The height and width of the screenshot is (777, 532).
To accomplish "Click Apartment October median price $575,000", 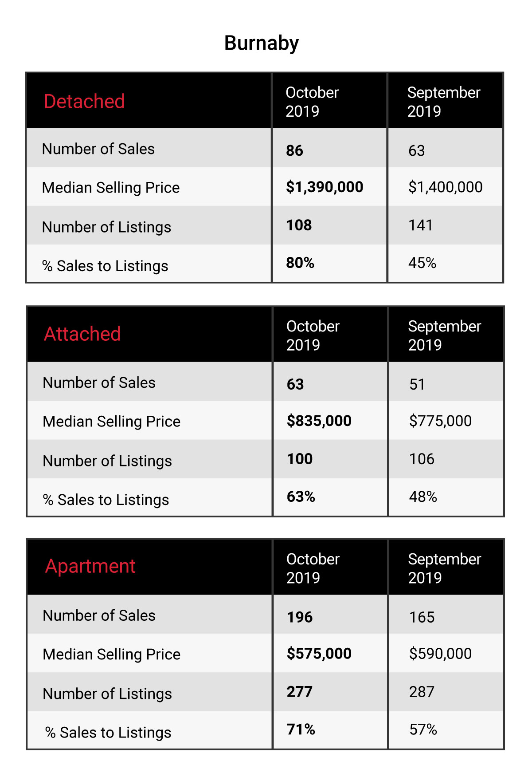I will pos(319,654).
